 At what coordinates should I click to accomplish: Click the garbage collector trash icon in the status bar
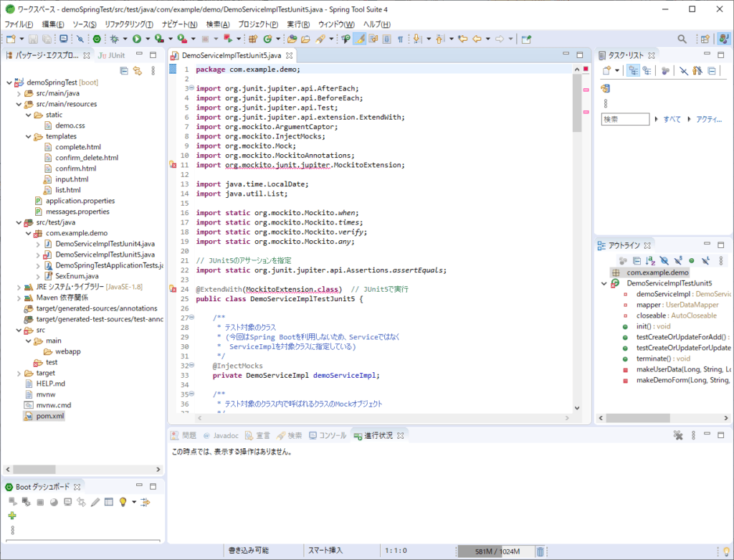540,551
